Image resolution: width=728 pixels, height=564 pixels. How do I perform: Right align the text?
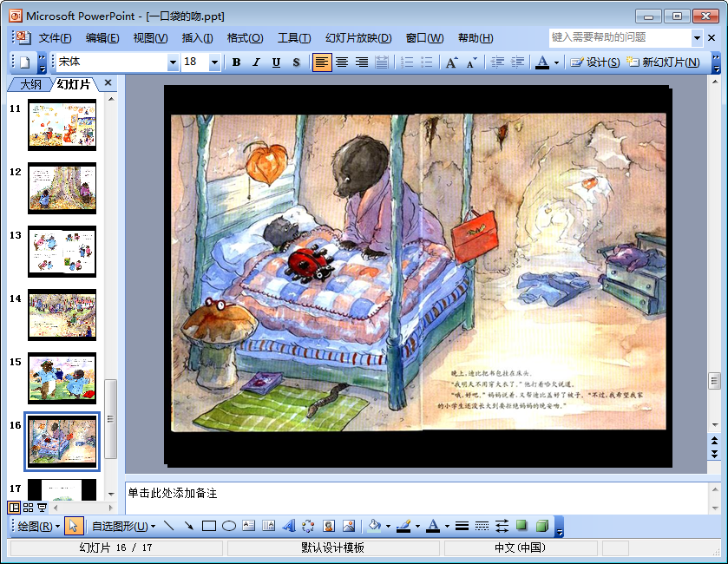click(x=362, y=62)
